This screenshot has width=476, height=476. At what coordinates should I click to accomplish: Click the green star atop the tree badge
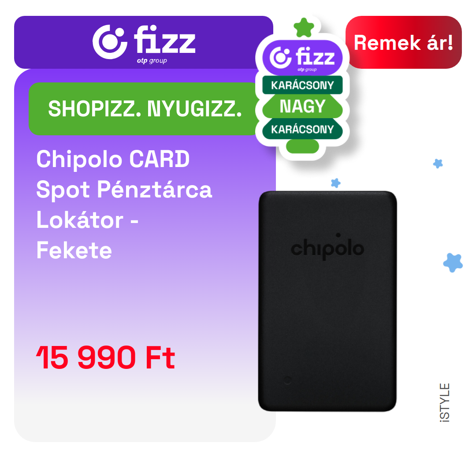(304, 28)
